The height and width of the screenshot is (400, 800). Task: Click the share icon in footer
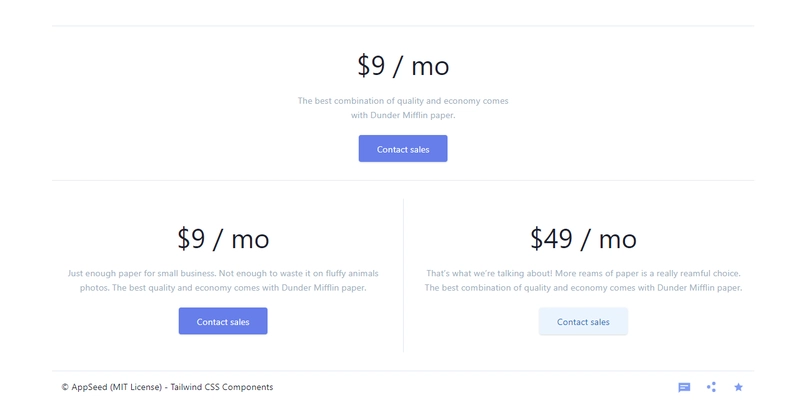(711, 387)
